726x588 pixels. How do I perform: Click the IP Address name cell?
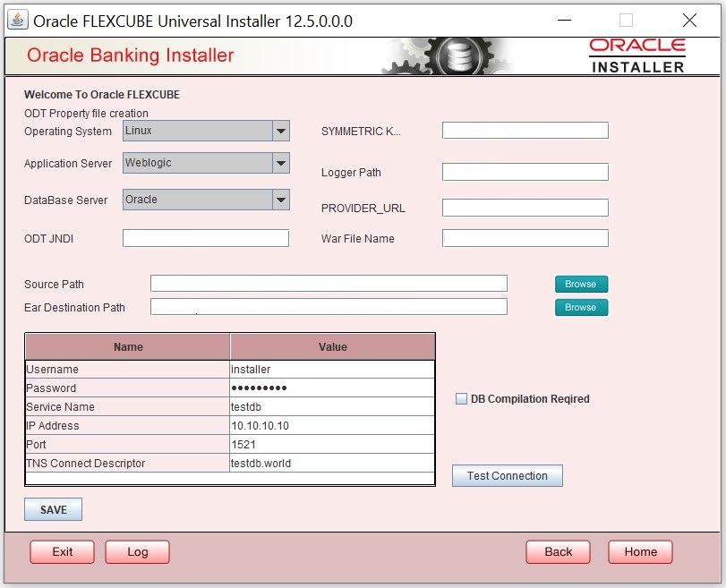pos(127,425)
